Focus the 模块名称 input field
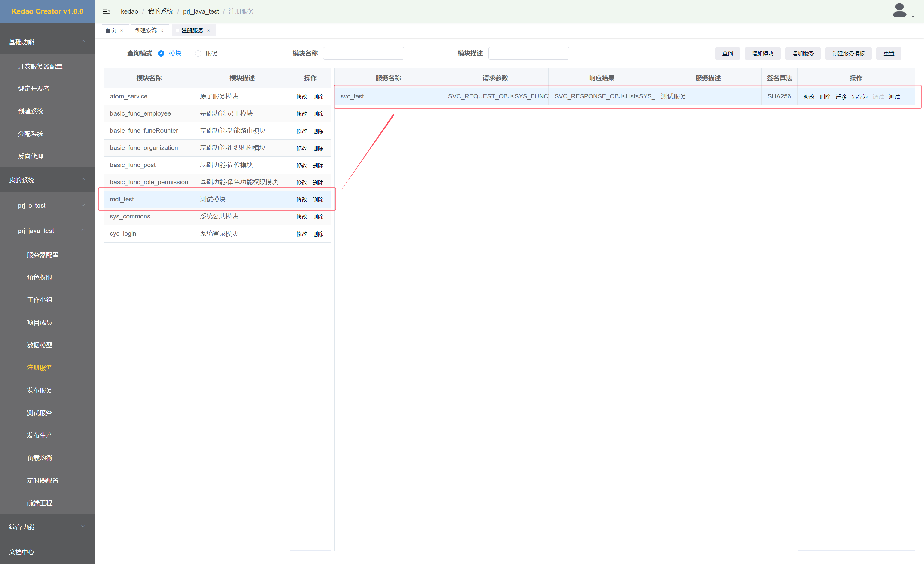Screen dimensions: 924x564 pyautogui.click(x=363, y=53)
